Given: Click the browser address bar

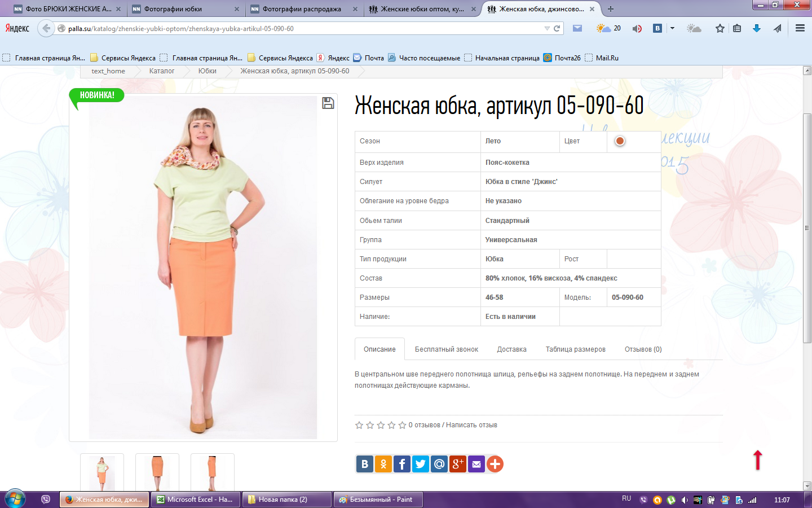Looking at the screenshot, I should click(x=304, y=28).
